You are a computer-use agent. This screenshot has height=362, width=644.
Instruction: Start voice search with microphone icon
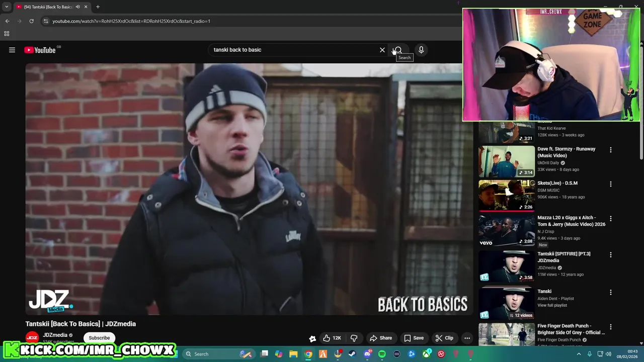point(421,50)
